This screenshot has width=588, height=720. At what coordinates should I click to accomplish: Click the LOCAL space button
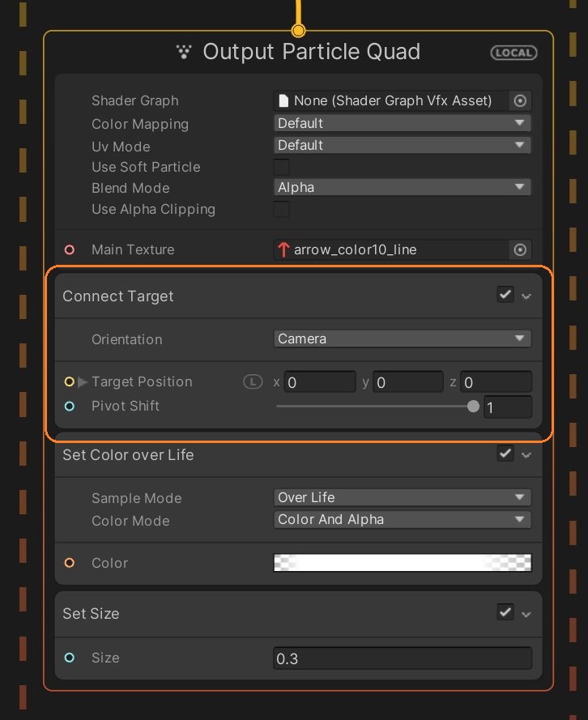pos(513,53)
